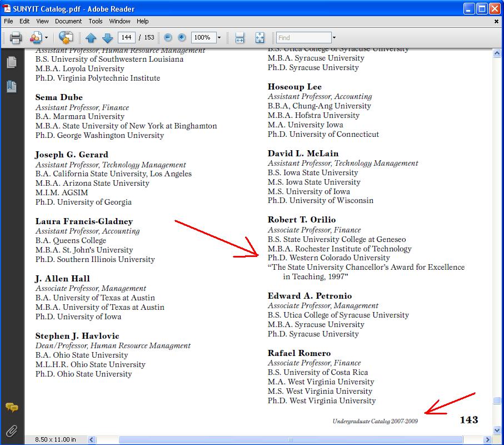Screen dimensions: 504x445
Task: Click the Zoom In plus button
Action: tap(182, 37)
